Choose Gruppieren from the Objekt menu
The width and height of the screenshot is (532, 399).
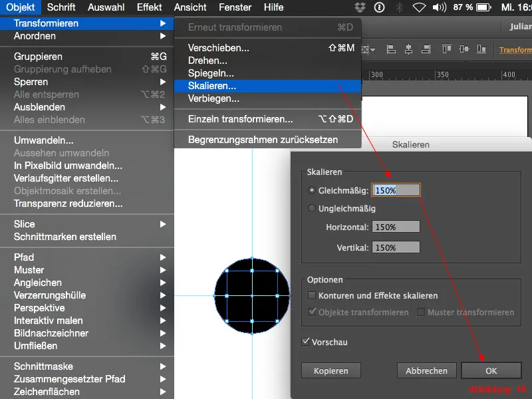[87, 57]
